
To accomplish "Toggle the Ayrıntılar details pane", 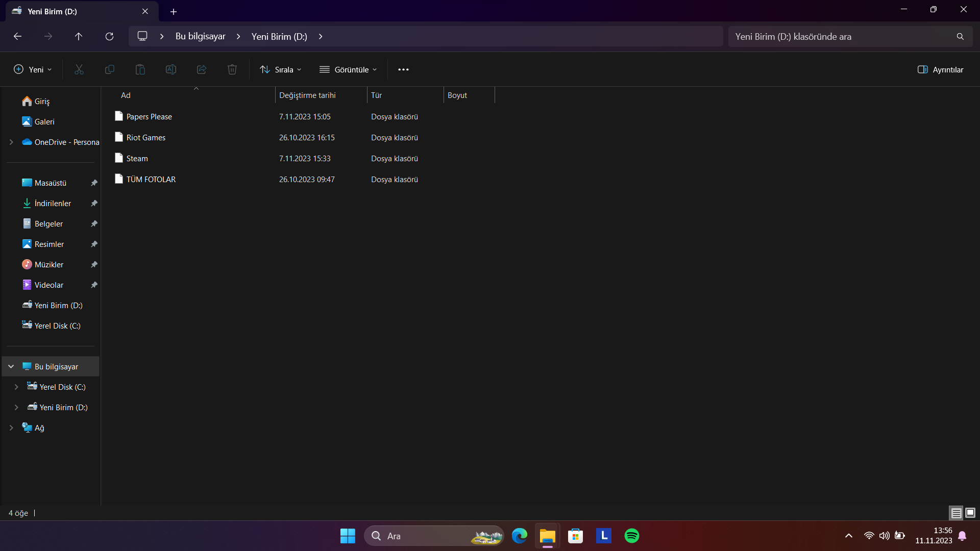I will coord(940,69).
